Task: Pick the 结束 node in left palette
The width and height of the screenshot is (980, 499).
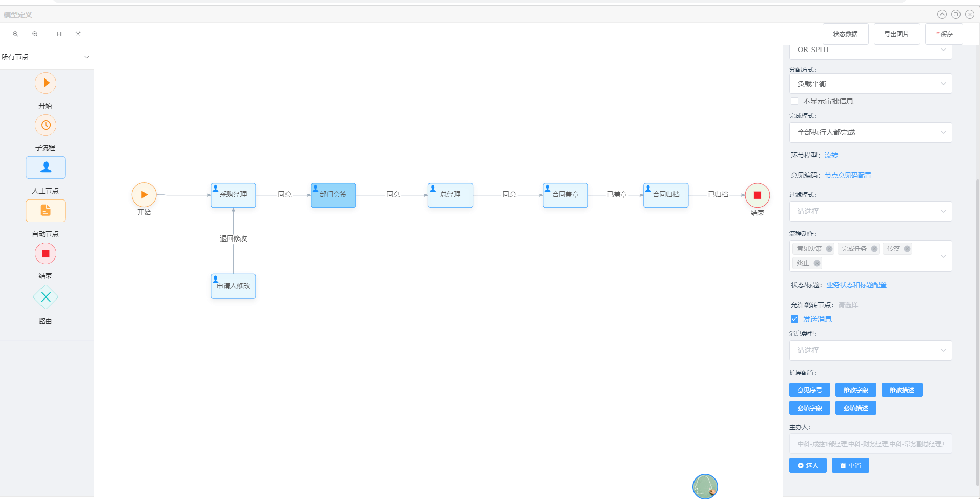Action: [46, 254]
